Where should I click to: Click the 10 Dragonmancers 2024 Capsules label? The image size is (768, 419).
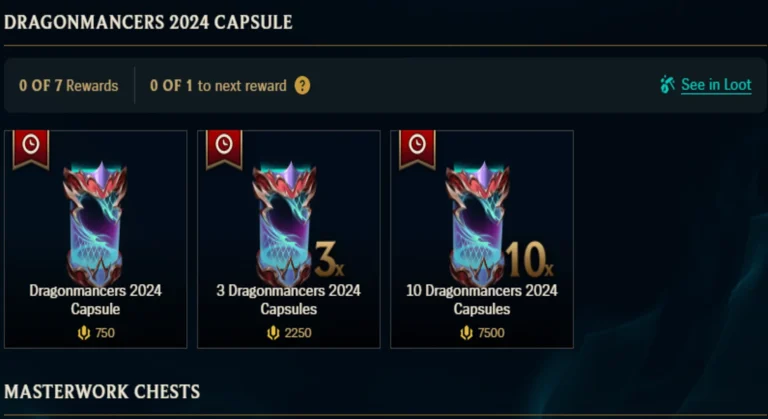(481, 299)
